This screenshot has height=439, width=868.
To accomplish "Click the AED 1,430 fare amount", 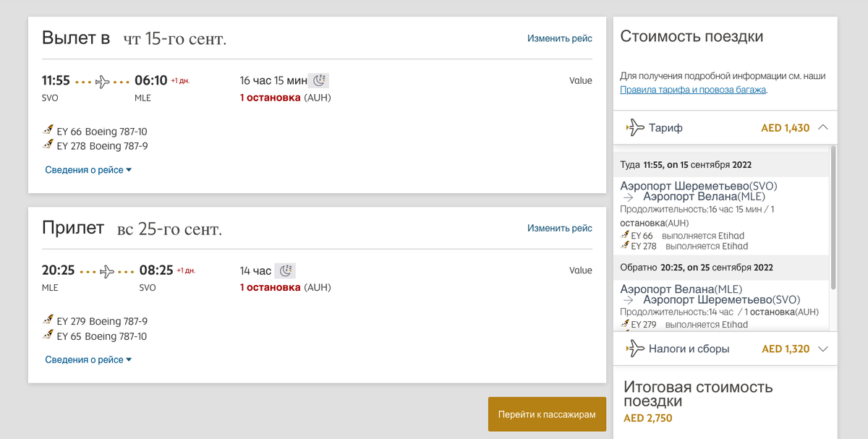I will (x=786, y=128).
